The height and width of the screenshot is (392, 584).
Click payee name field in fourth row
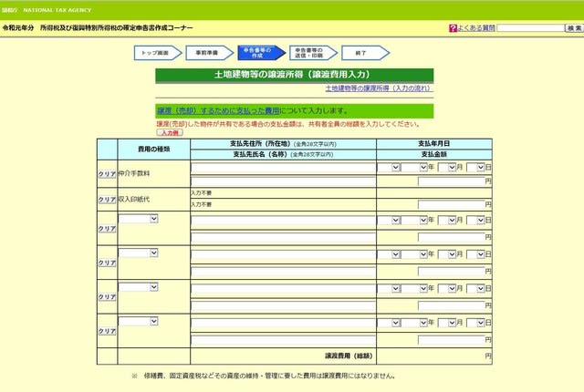pyautogui.click(x=283, y=272)
